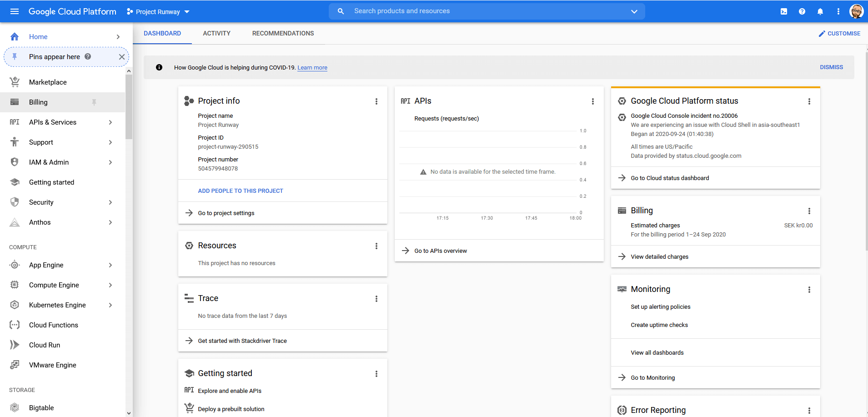
Task: Dismiss the COVID-19 banner
Action: pos(832,67)
